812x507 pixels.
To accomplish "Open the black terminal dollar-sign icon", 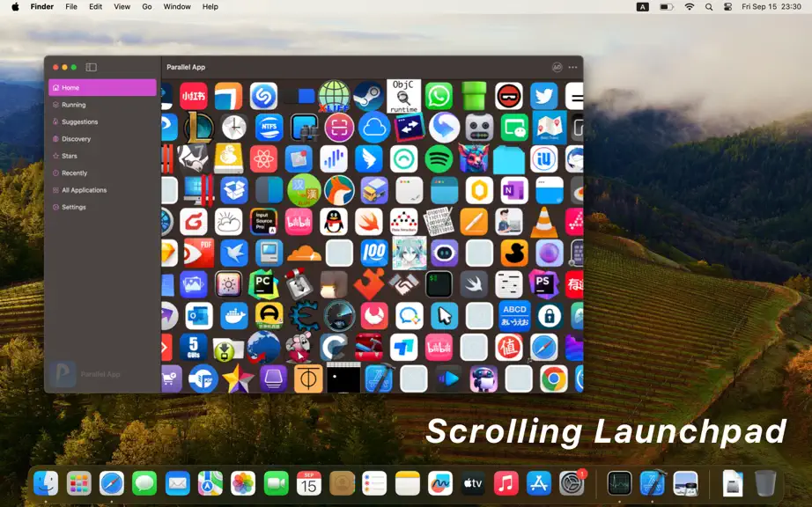I will click(439, 284).
